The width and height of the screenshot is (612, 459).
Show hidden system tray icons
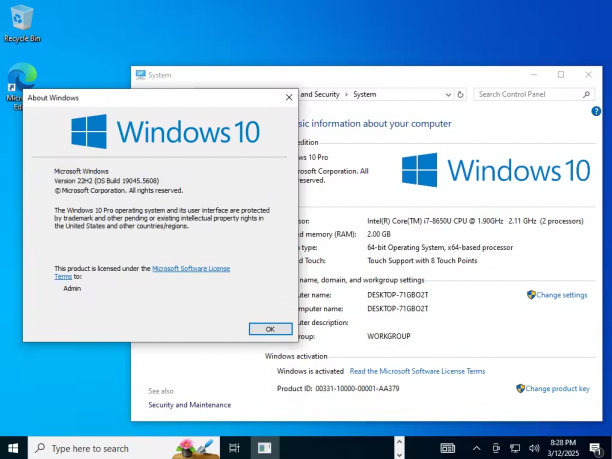(477, 448)
